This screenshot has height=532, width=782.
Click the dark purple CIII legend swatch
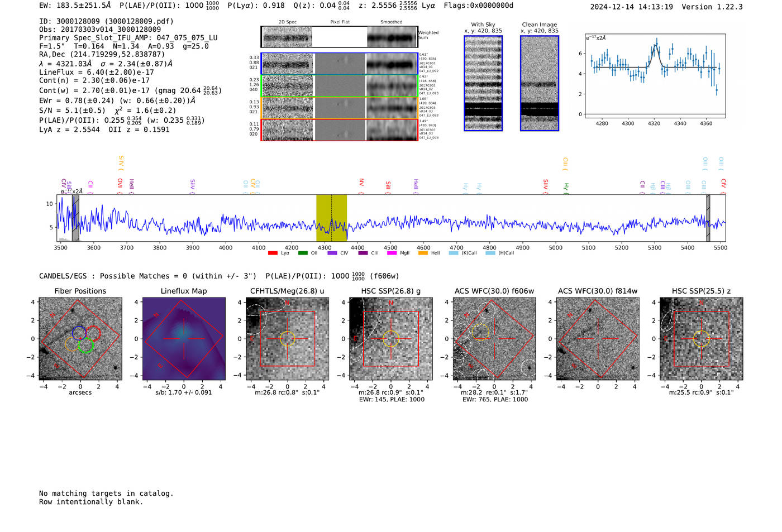(363, 253)
